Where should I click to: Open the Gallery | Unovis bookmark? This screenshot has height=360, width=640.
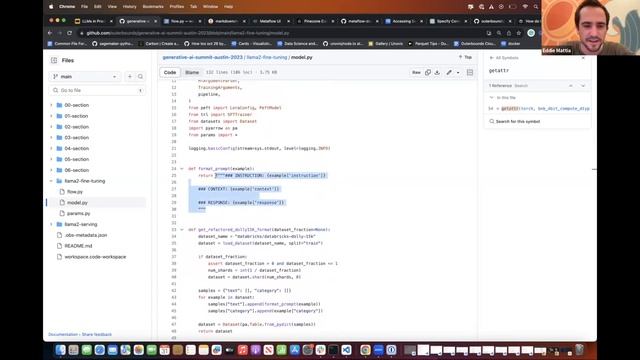pyautogui.click(x=385, y=43)
